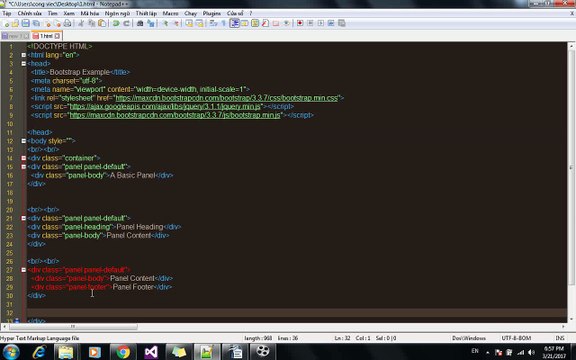576x360 pixels.
Task: Toggle word wrap toolbar icon
Action: (x=213, y=24)
